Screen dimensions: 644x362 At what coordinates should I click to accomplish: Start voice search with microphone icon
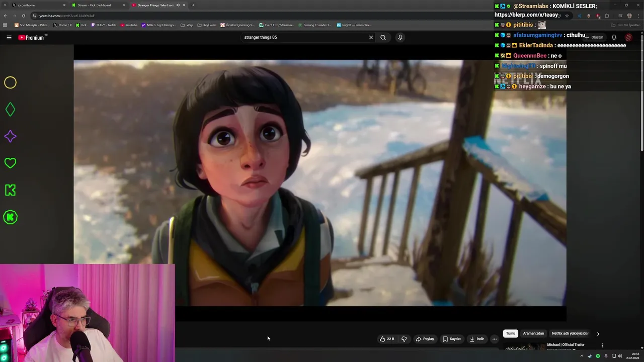tap(400, 37)
